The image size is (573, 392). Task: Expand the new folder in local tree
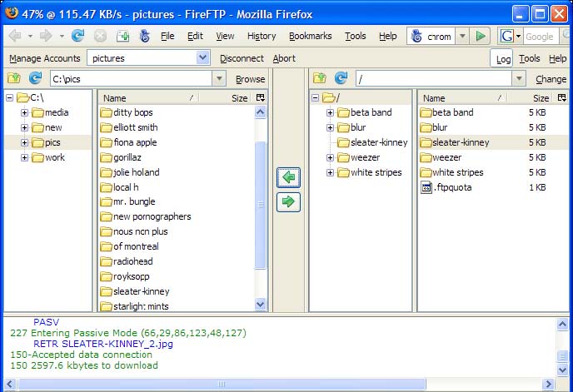(x=24, y=127)
